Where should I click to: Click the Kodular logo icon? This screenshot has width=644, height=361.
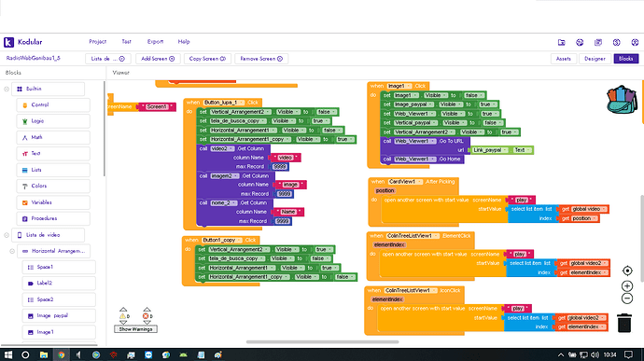coord(8,42)
